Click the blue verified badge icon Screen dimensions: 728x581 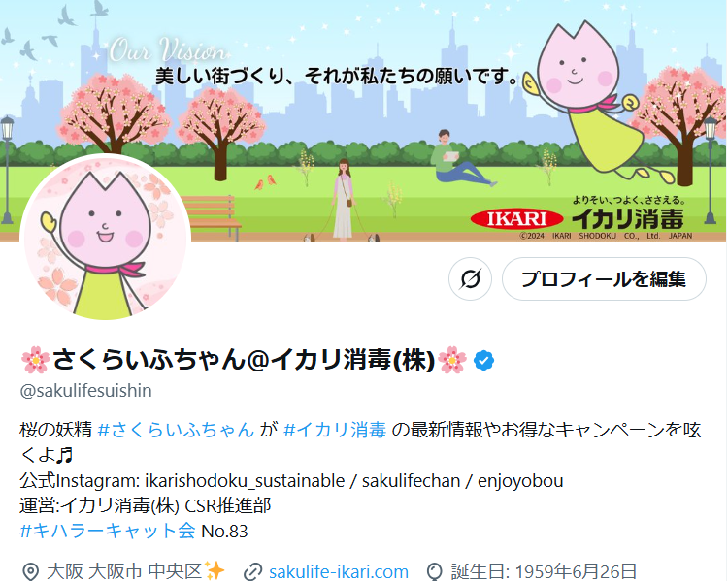point(483,361)
